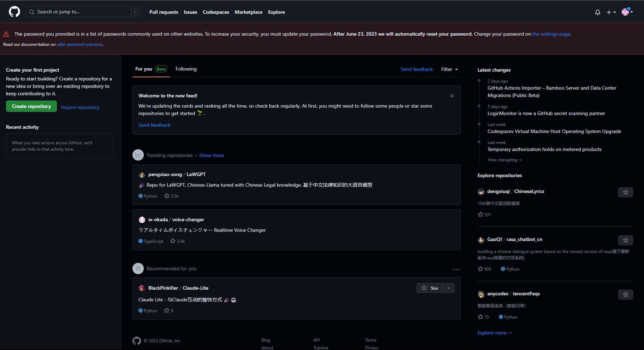Click View changelog link
Screen dimensions: 644x350
click(505, 160)
